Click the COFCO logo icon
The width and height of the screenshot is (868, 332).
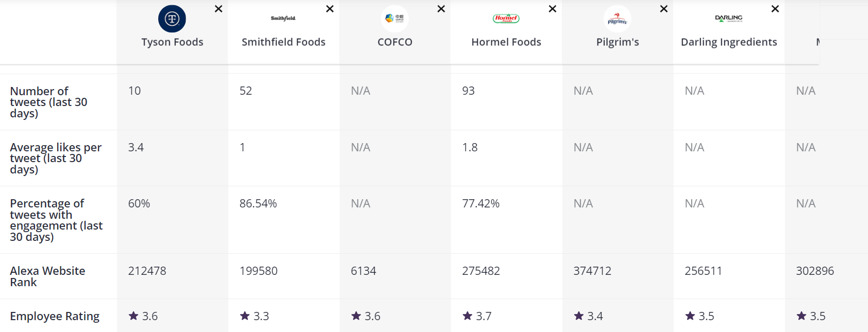click(x=395, y=19)
